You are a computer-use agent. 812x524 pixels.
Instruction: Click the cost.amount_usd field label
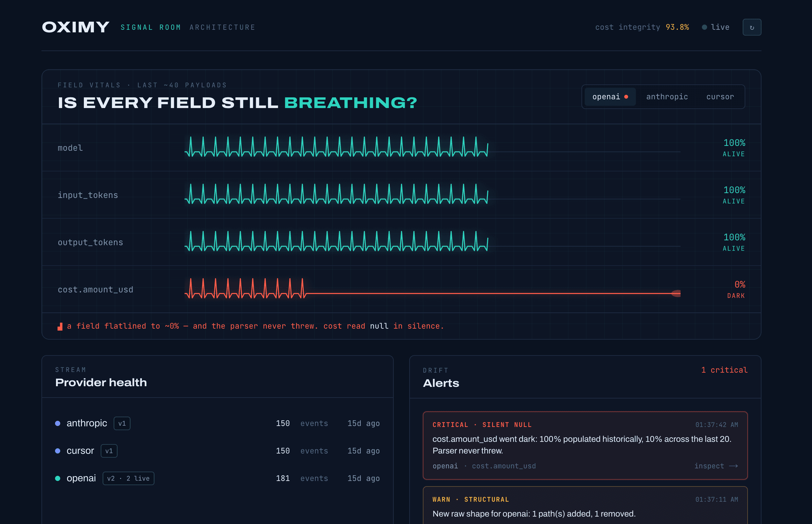[x=96, y=289]
